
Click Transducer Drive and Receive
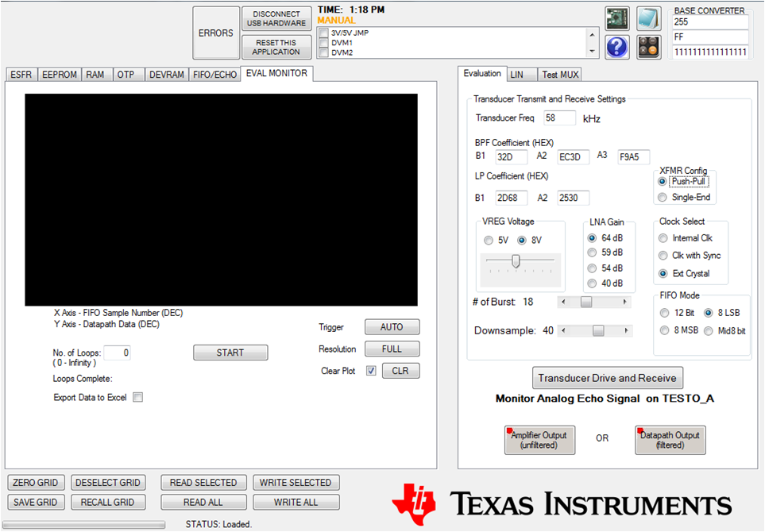click(x=608, y=378)
